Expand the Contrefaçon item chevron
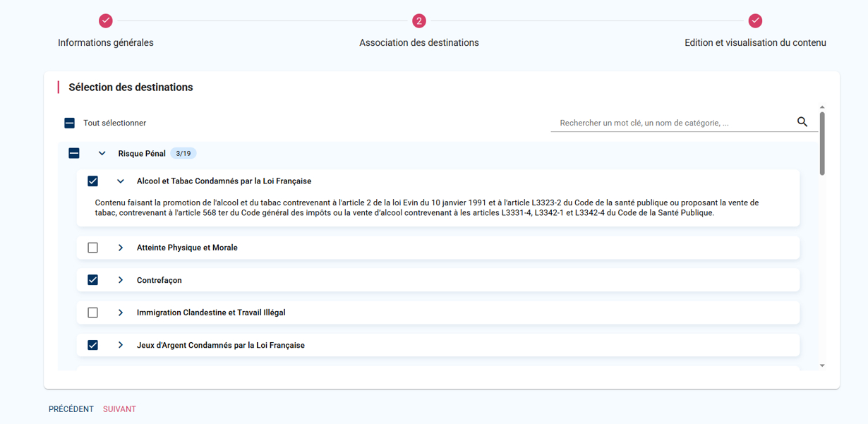 tap(121, 280)
